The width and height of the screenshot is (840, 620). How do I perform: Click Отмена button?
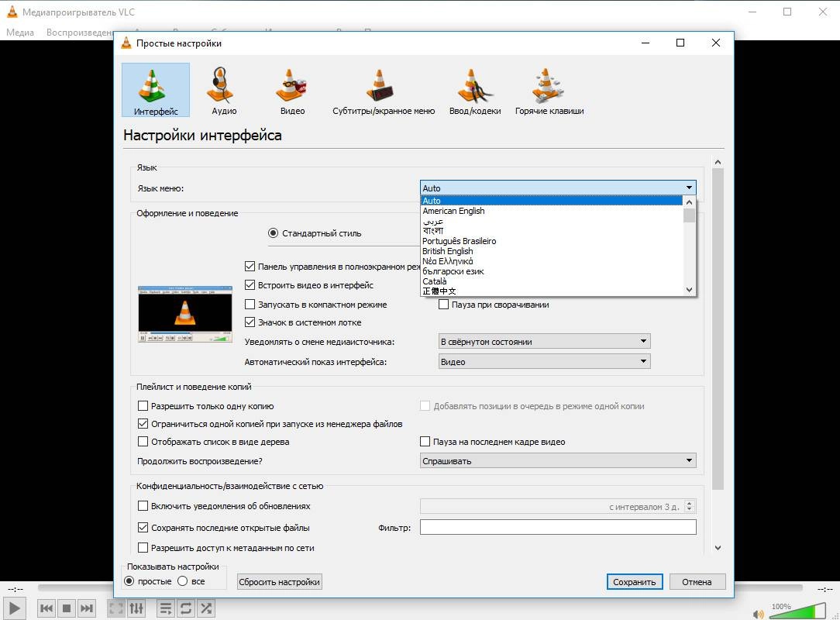[x=697, y=582]
